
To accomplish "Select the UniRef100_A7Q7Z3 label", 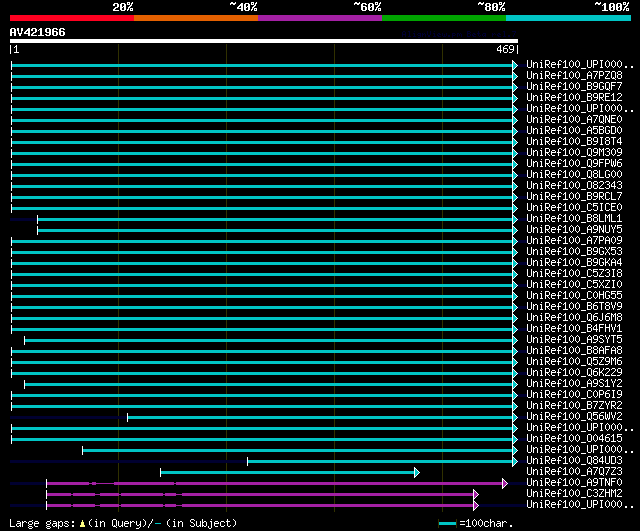I will coord(574,472).
